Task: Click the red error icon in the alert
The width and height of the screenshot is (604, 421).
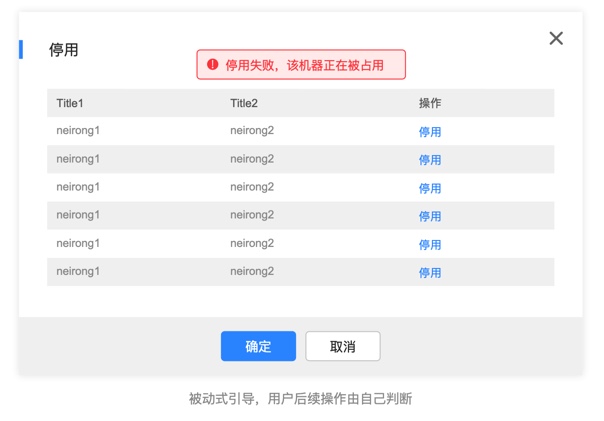Action: (212, 65)
